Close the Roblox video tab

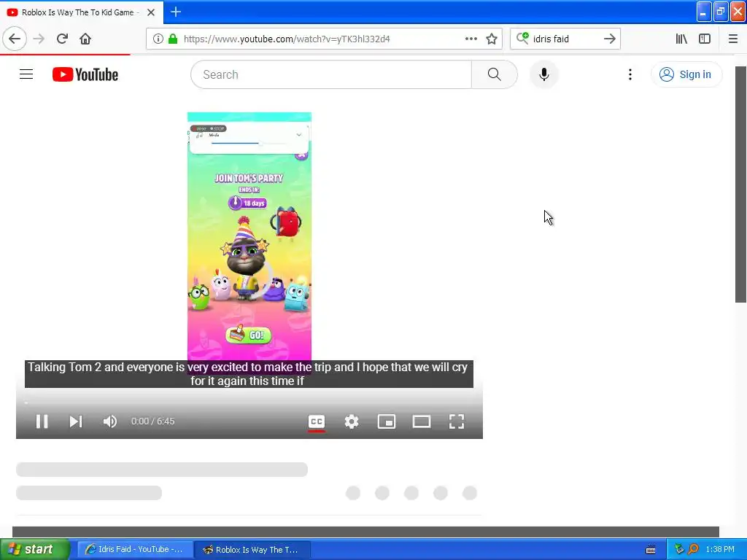150,12
